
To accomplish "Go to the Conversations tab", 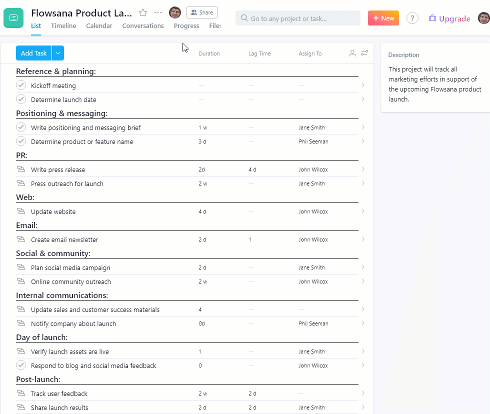I will point(143,26).
